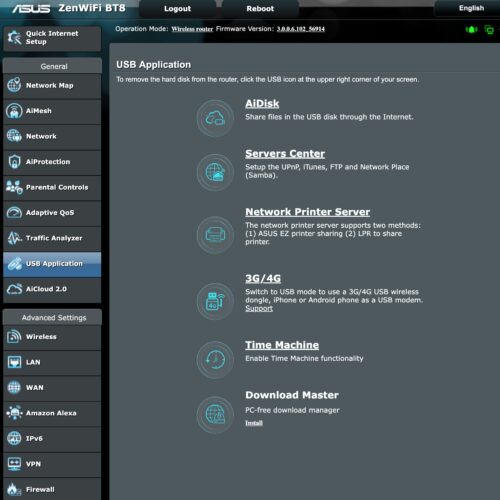
Task: Click the Download Master globe icon
Action: (x=215, y=415)
